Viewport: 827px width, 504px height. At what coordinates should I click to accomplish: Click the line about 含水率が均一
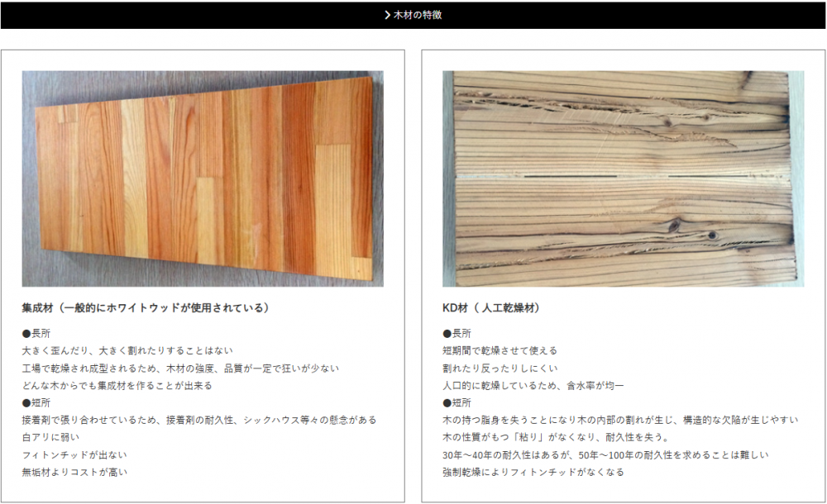[x=533, y=385]
